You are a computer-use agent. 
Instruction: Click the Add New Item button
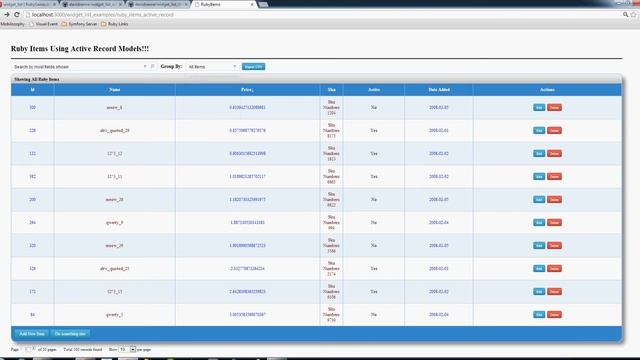pyautogui.click(x=32, y=333)
